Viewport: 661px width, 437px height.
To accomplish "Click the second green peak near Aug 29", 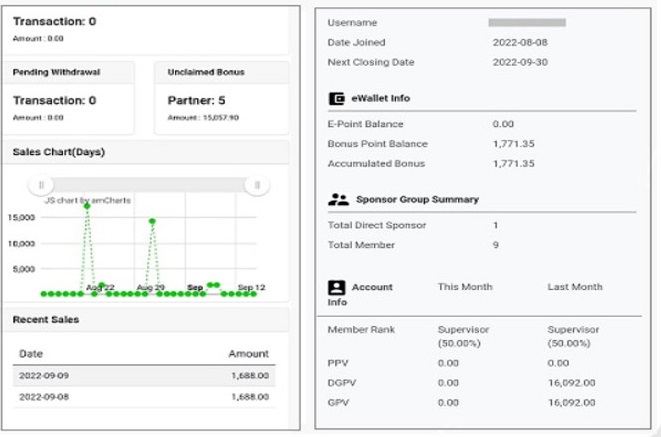I will [x=153, y=221].
